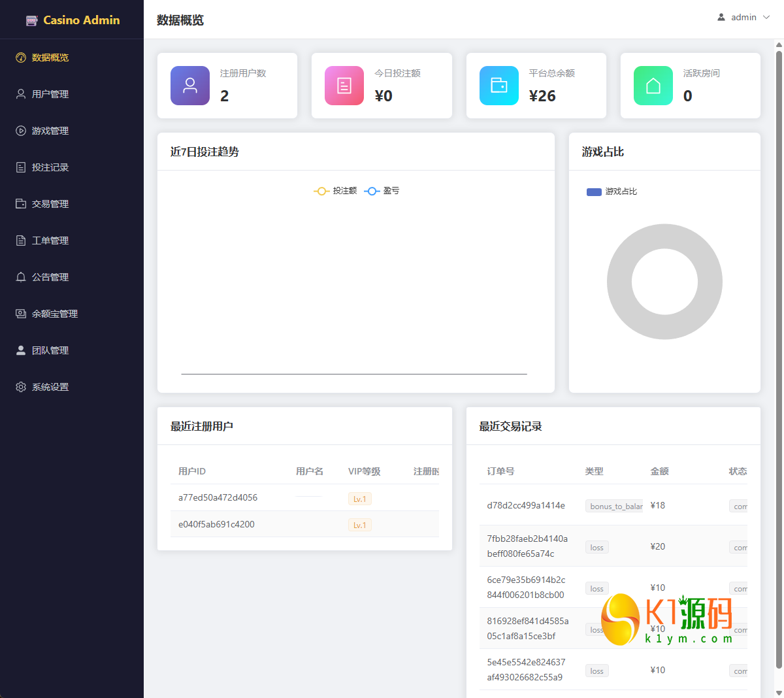Click order number starting 7fbb28faeb2b4140a
The height and width of the screenshot is (698, 784).
527,546
